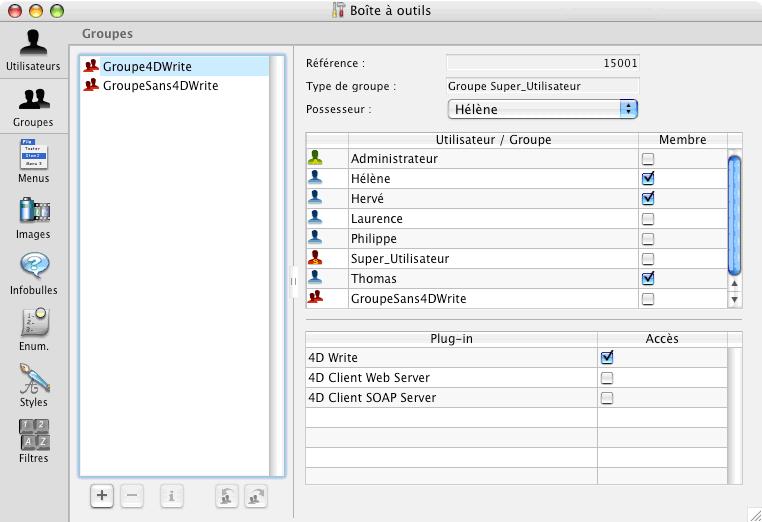Open the Enum. lists icon
Image resolution: width=762 pixels, height=522 pixels.
(34, 324)
